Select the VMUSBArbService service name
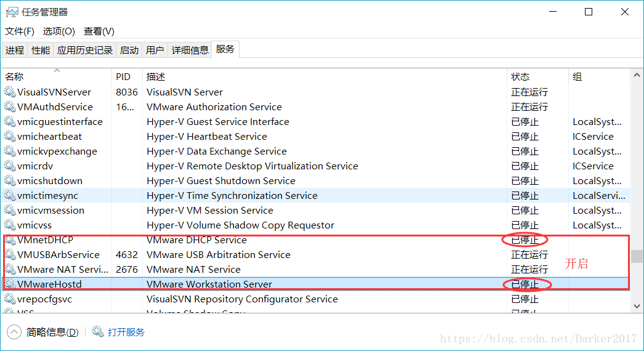This screenshot has height=351, width=644. point(58,255)
